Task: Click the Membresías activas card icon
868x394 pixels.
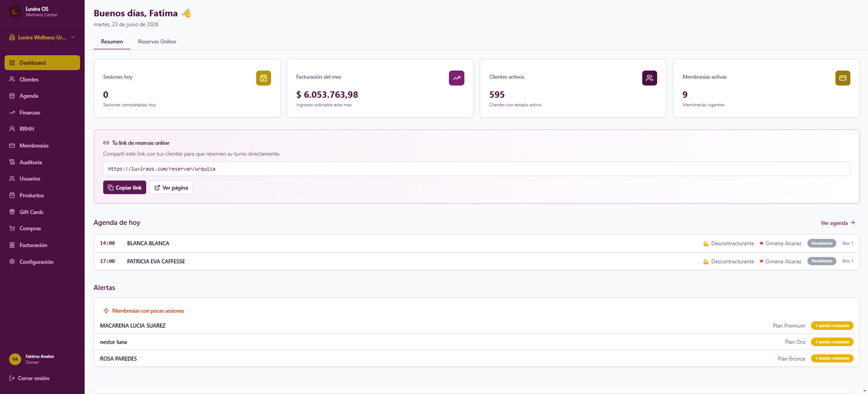Action: (843, 78)
